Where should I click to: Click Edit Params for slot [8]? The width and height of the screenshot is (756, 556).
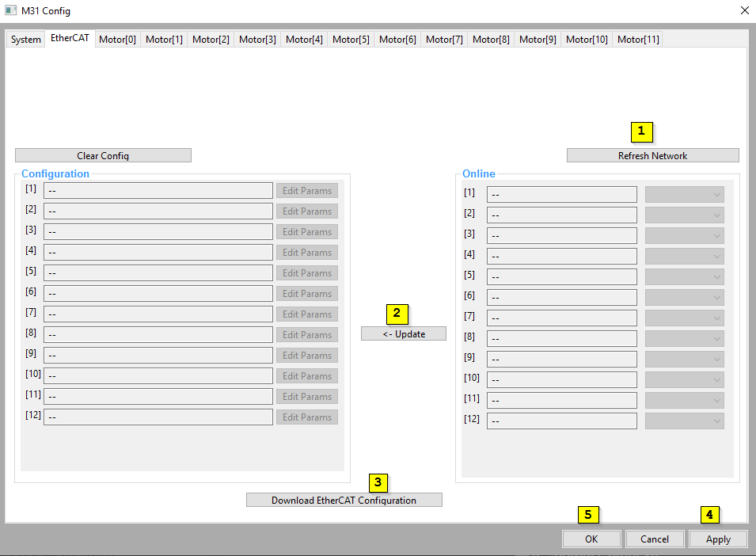307,335
